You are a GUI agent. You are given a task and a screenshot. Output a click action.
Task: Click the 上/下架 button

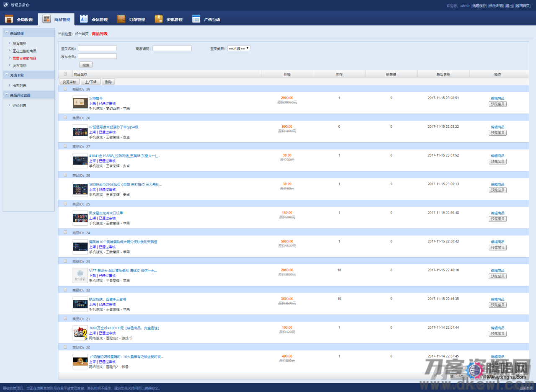[x=90, y=82]
